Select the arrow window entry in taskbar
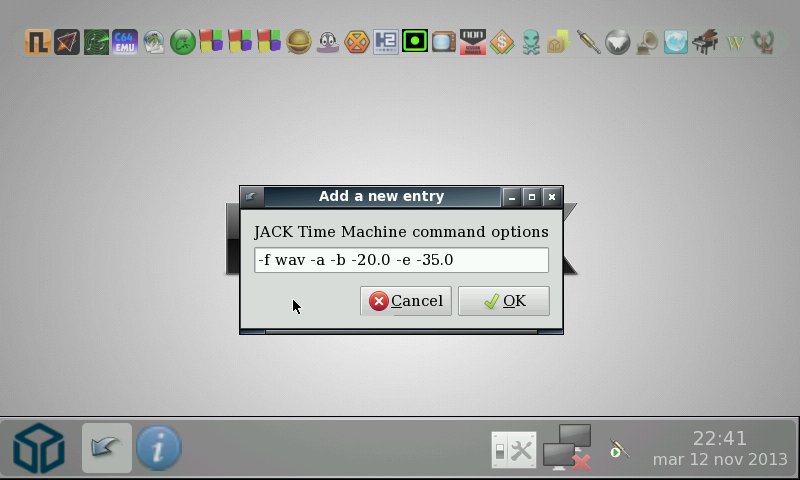 tap(107, 448)
